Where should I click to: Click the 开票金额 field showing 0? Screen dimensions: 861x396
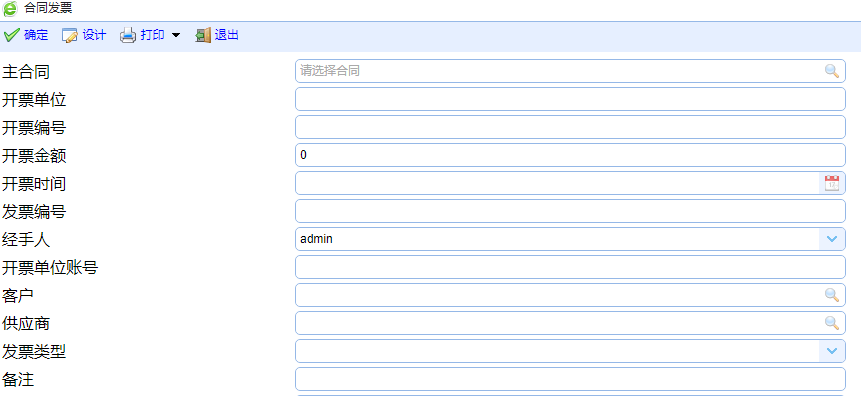[x=571, y=155]
